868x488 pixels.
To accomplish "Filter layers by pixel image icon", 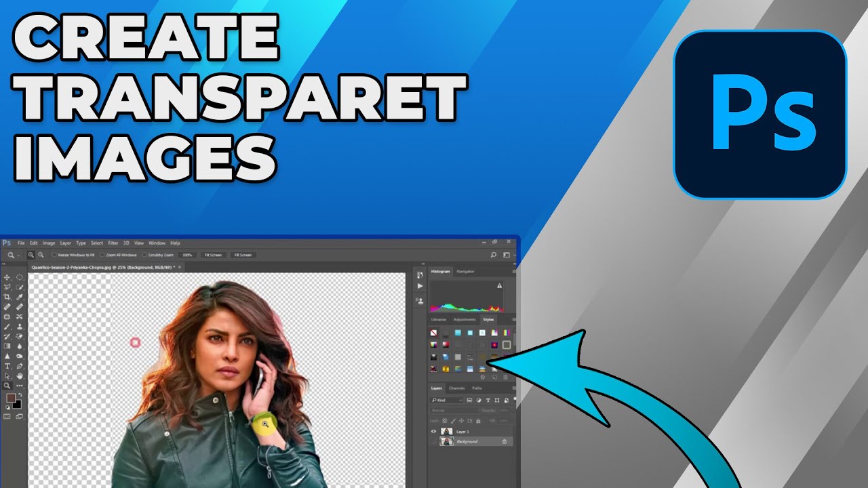I will pyautogui.click(x=469, y=400).
